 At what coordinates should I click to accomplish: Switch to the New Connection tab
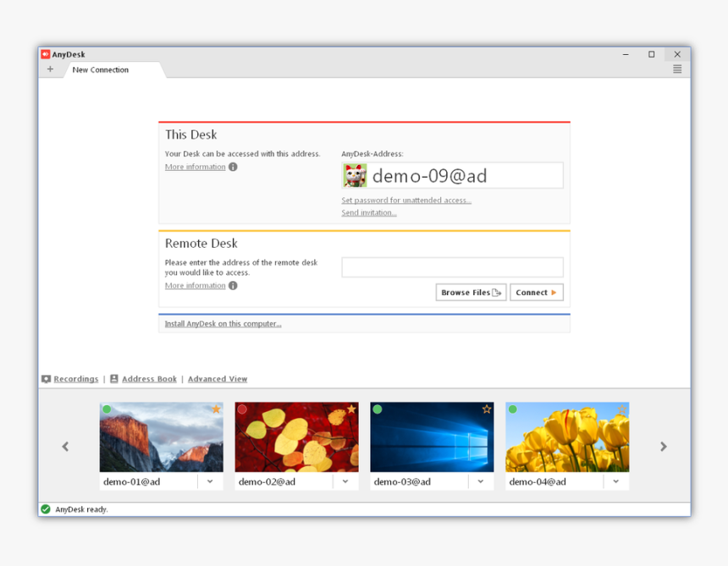[x=101, y=69]
